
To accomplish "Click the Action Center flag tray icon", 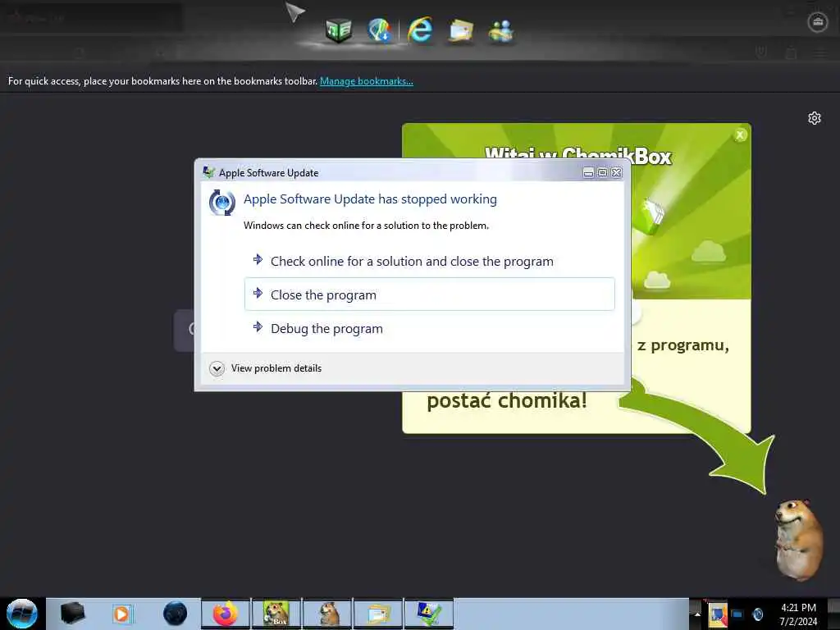I will 717,614.
